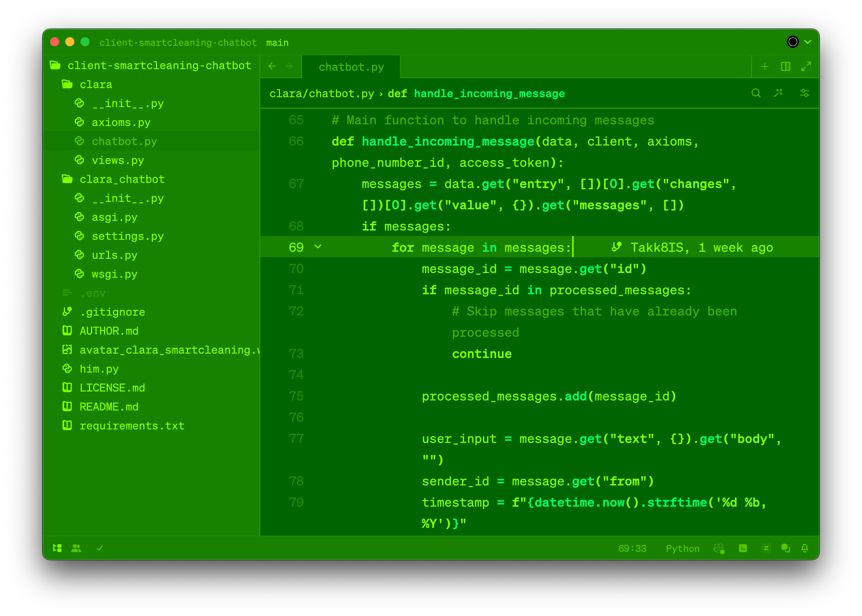This screenshot has height=616, width=862.
Task: Click breadcrumb clara/chatbot.py
Action: coord(322,93)
